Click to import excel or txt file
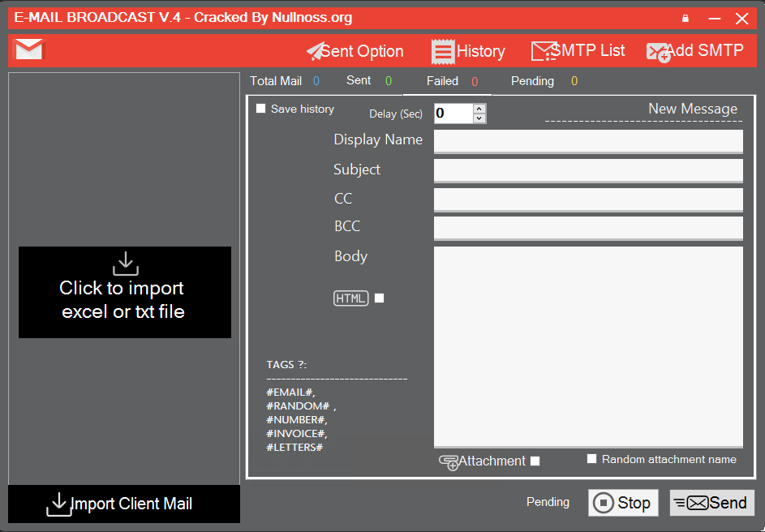The height and width of the screenshot is (532, 765). (x=125, y=292)
